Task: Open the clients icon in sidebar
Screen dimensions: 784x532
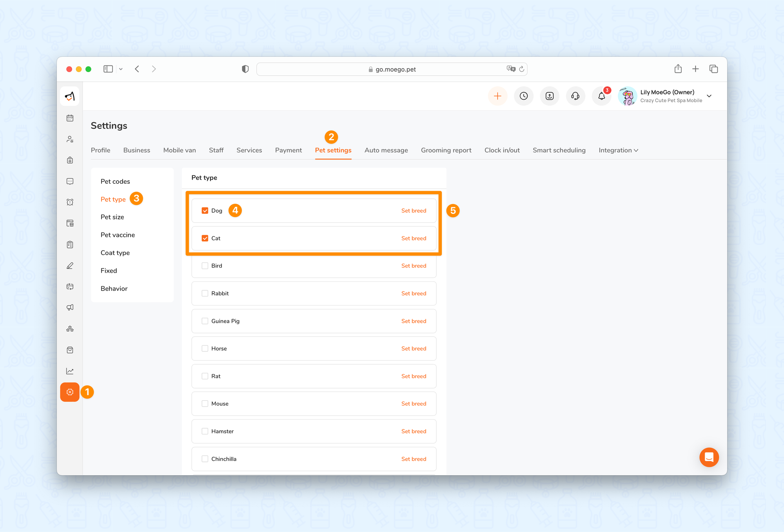Action: pos(70,139)
